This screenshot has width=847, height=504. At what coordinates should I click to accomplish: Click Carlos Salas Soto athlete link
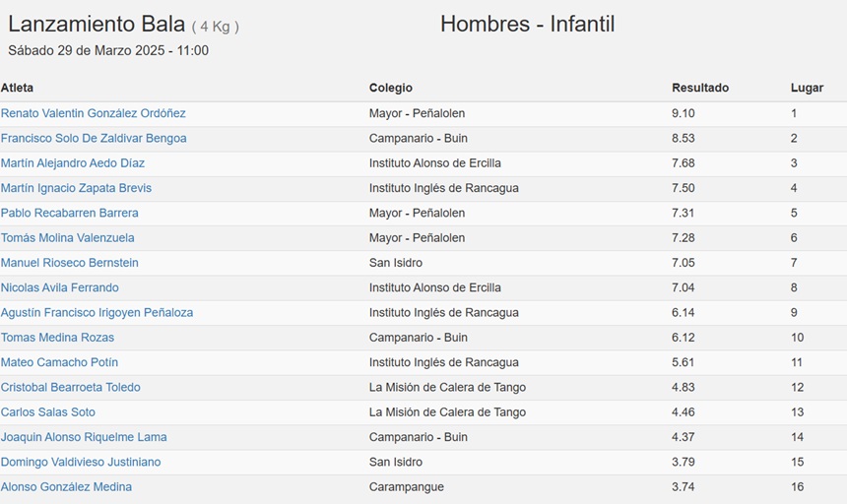tap(47, 411)
